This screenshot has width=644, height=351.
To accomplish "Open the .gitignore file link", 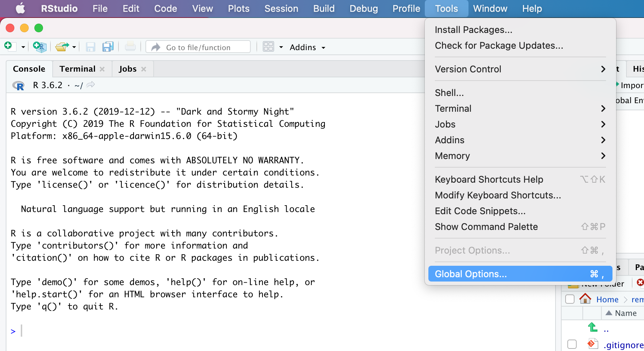I will 623,345.
